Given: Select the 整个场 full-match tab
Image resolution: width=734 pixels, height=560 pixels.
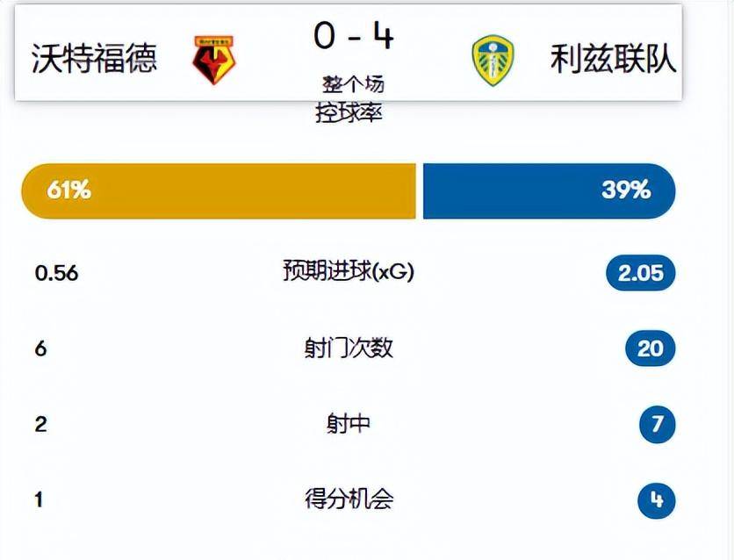Looking at the screenshot, I should coord(353,85).
